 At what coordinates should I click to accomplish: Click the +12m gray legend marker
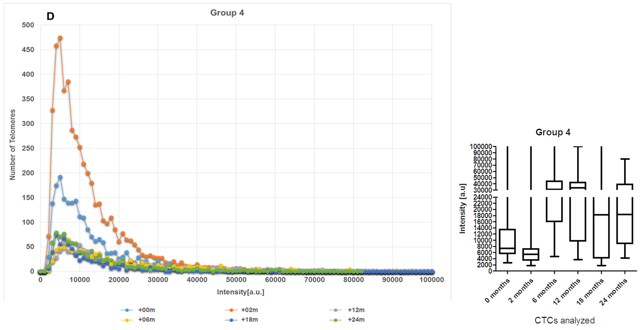coord(336,310)
